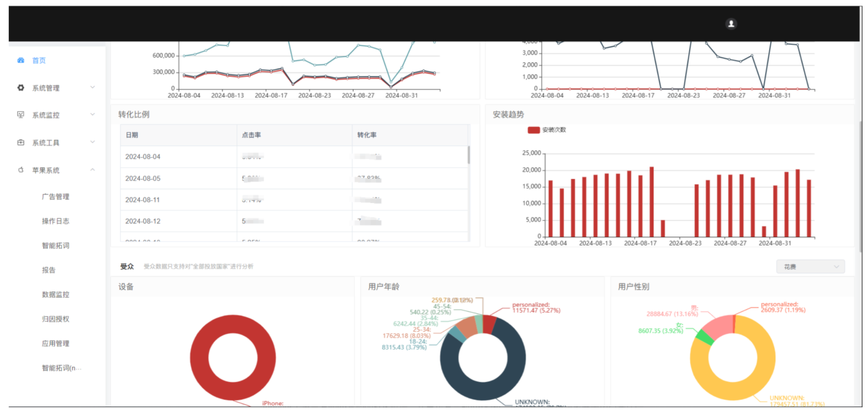Select 数据监控 from the sidebar

point(55,295)
